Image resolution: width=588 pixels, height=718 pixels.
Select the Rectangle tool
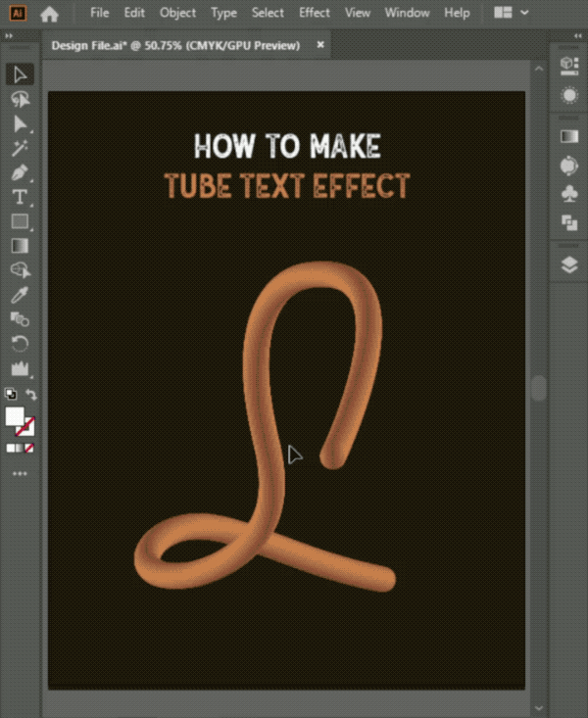[20, 221]
